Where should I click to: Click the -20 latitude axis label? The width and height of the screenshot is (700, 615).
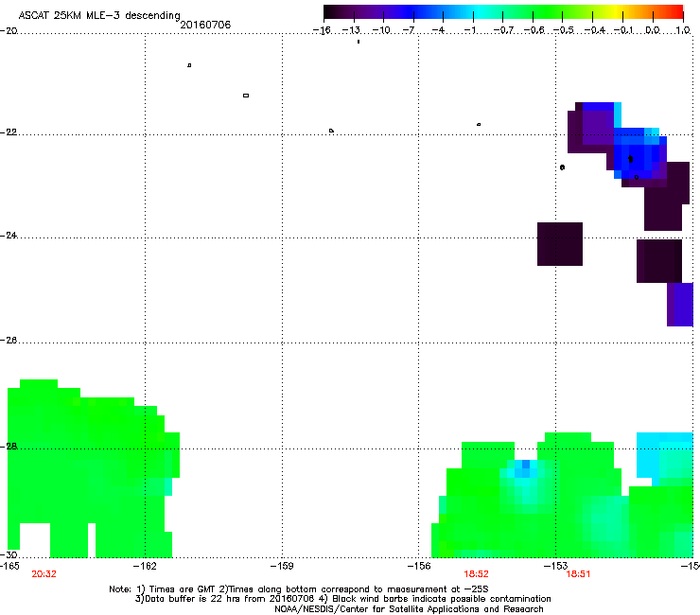(x=9, y=31)
